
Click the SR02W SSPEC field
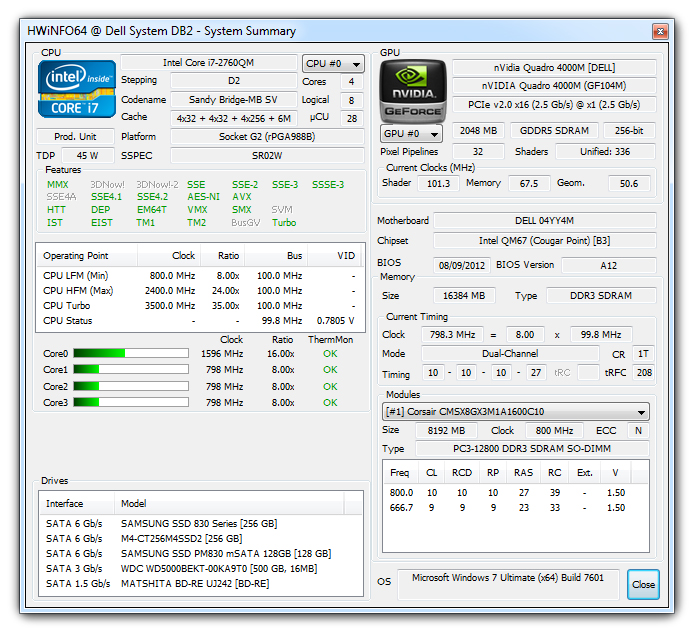pyautogui.click(x=267, y=156)
